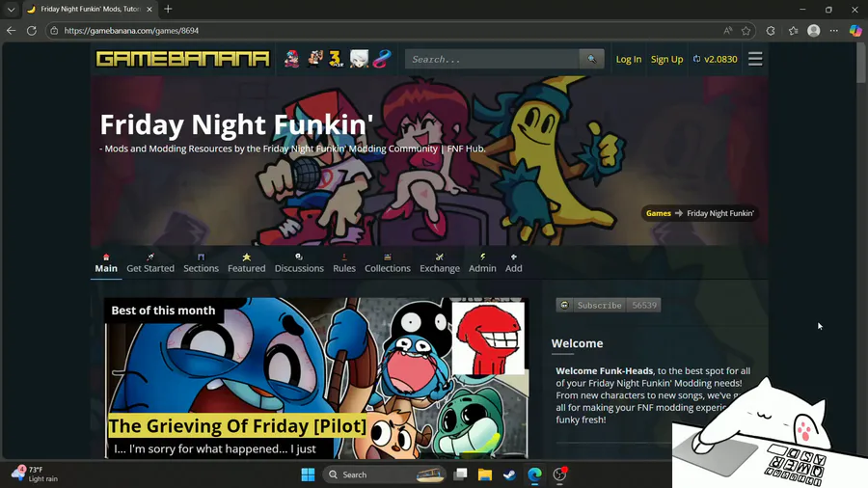
Task: Open The Grieving Of Friday [Pilot] title
Action: point(237,426)
